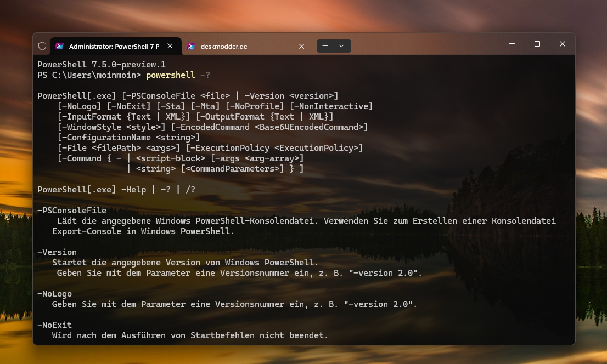Close the Administrator: PowerShell 7 P tab

(x=170, y=46)
